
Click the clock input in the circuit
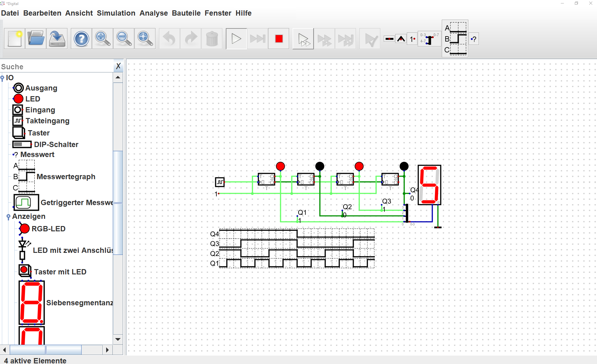tap(220, 182)
